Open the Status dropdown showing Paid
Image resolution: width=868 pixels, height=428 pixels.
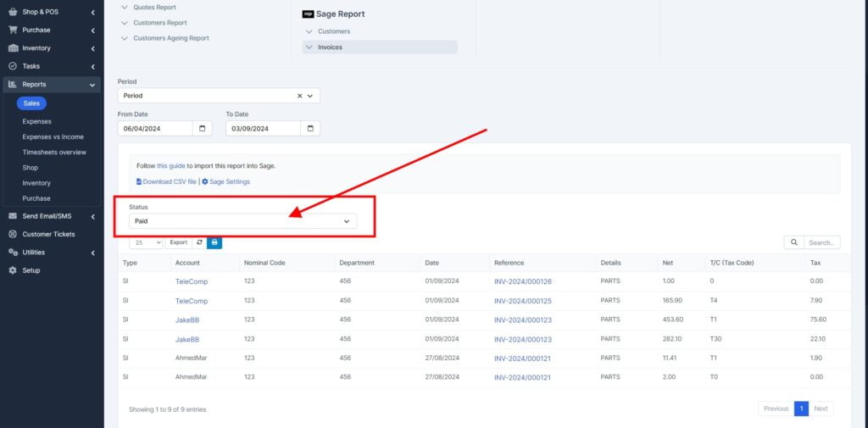243,221
